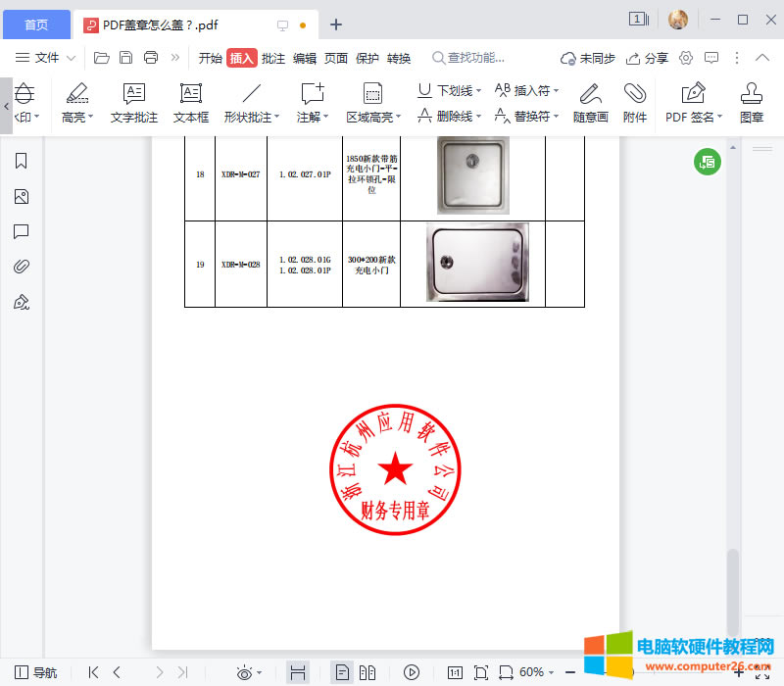Switch to the 插入 ribbon tab

241,58
